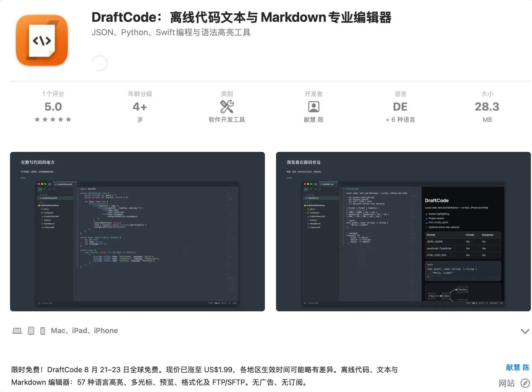The height and width of the screenshot is (392, 532).
Task: Click the 献慧 陈 developer name under icon
Action: coord(314,120)
